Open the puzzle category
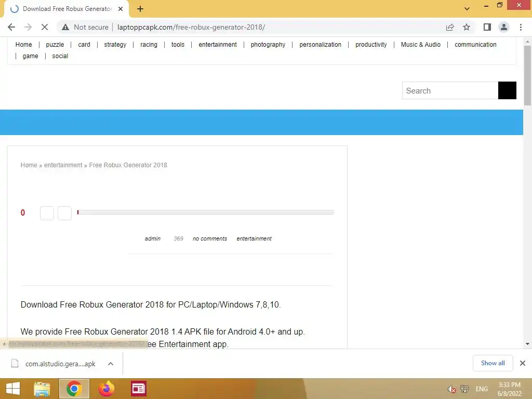The height and width of the screenshot is (399, 532). click(x=55, y=45)
